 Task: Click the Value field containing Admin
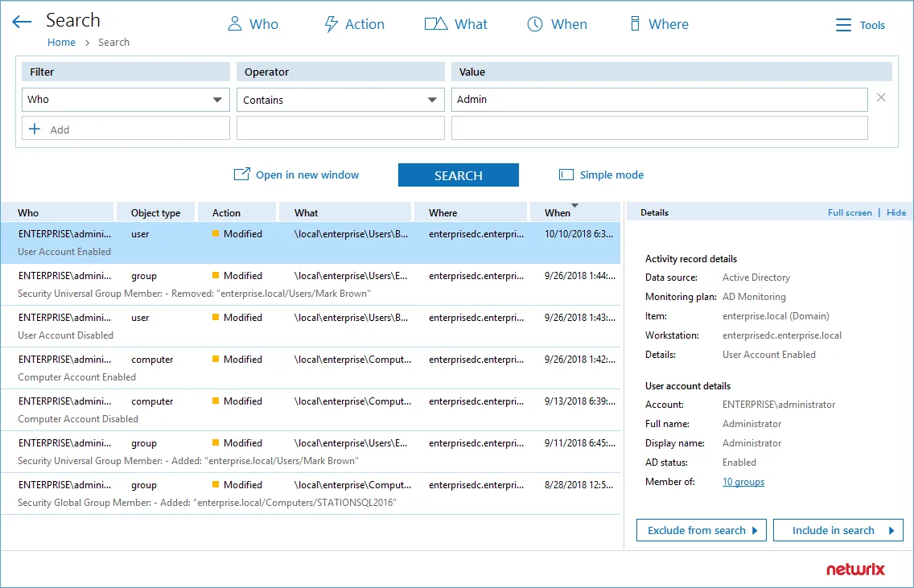click(x=659, y=100)
